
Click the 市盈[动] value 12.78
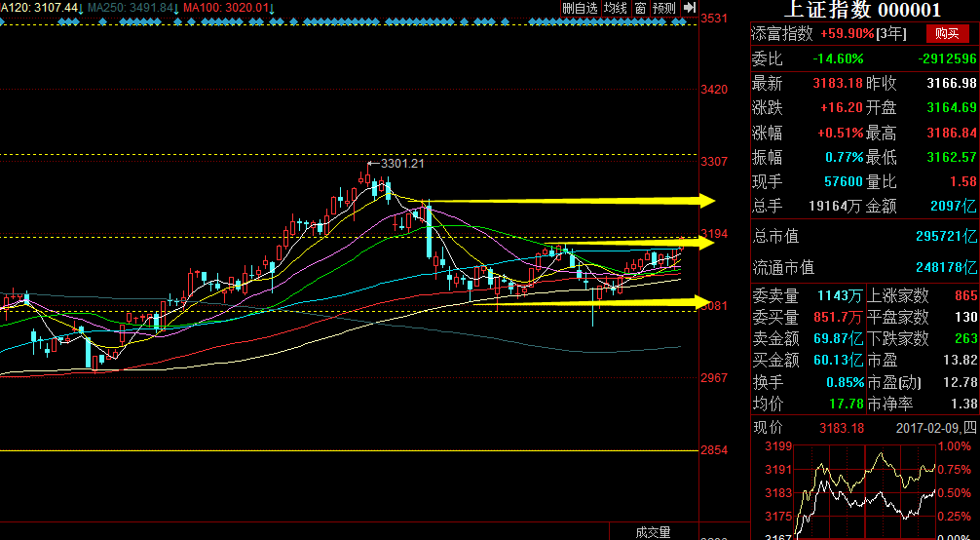tap(961, 382)
